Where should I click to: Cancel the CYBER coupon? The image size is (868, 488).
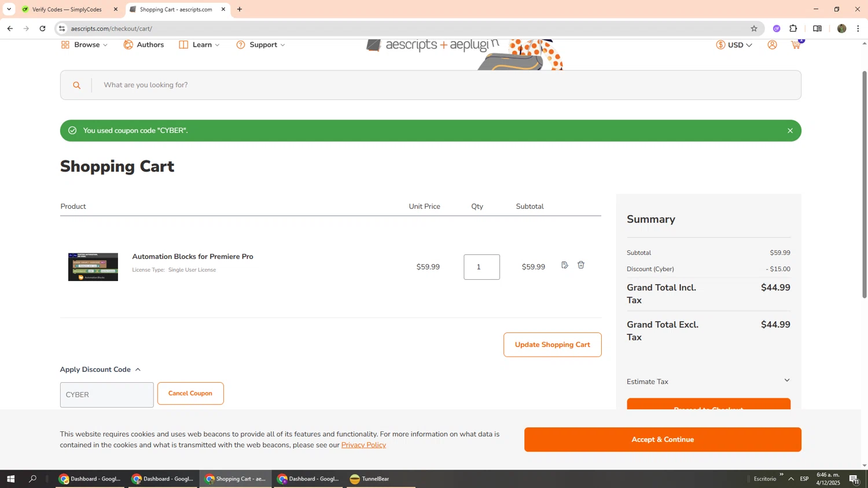190,393
